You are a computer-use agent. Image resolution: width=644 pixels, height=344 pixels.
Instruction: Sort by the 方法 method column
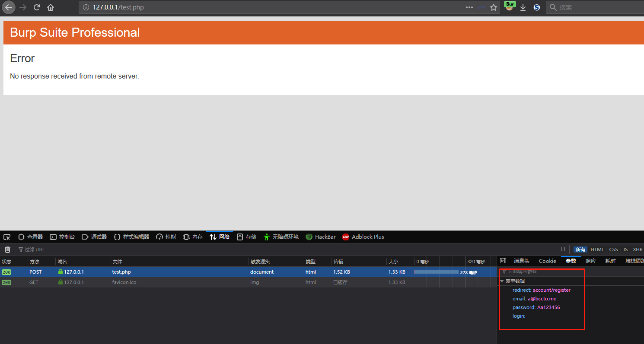(41, 262)
